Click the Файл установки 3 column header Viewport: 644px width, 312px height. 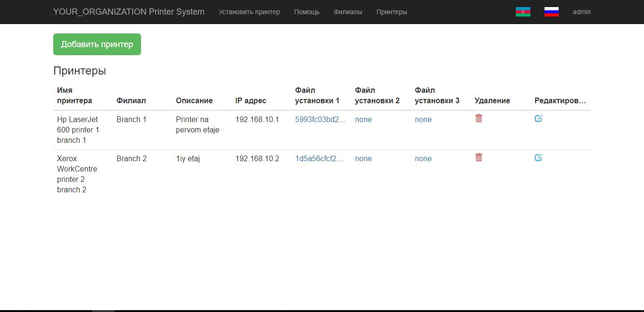pyautogui.click(x=437, y=95)
